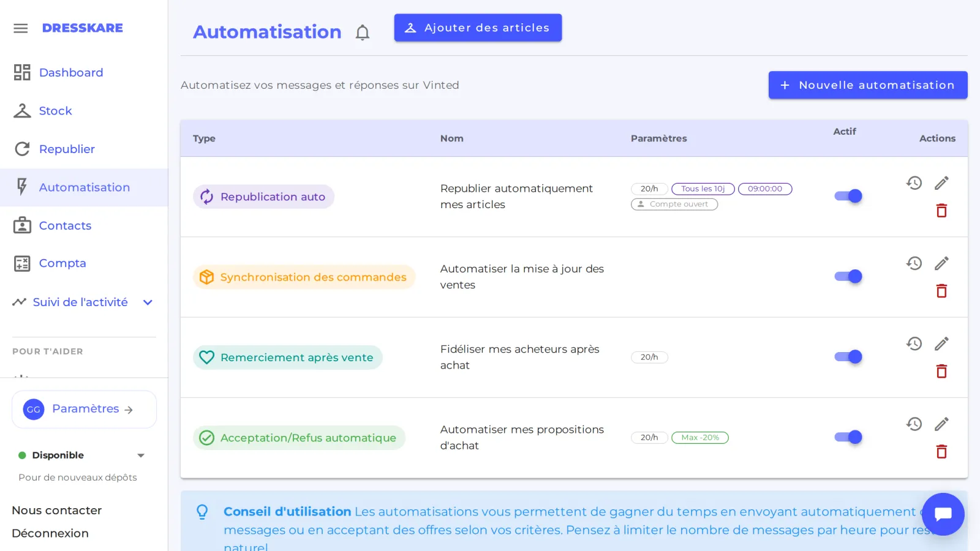The height and width of the screenshot is (551, 980).
Task: Delete the Republication auto automation
Action: point(941,211)
